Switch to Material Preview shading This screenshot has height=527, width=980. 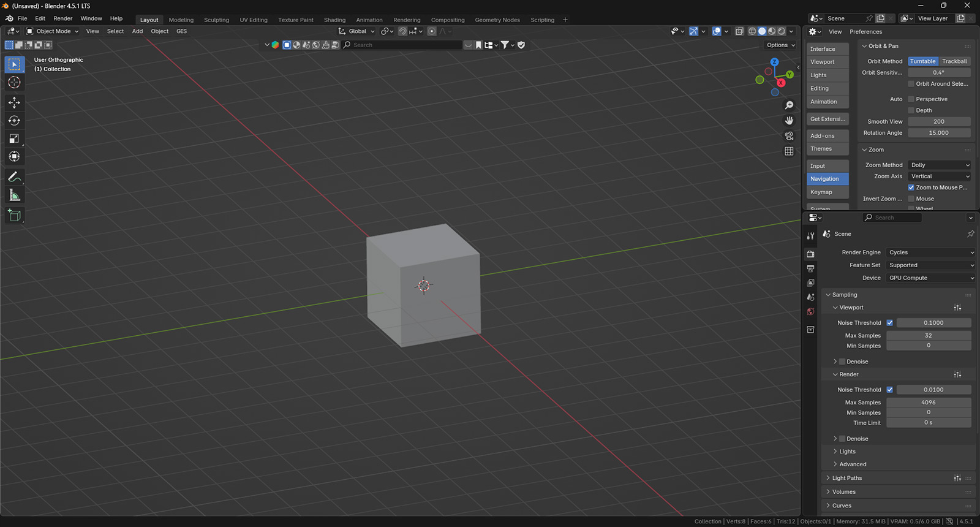772,31
